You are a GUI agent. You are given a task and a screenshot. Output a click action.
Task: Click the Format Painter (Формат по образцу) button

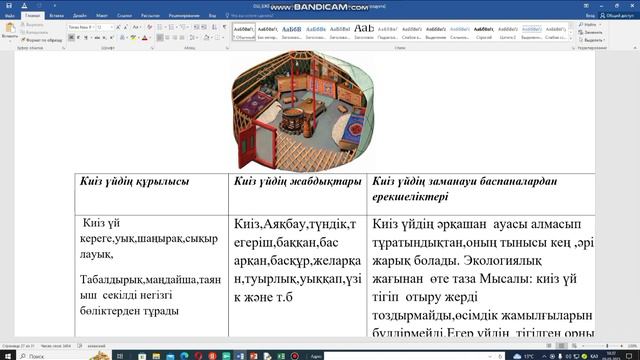tap(42, 40)
